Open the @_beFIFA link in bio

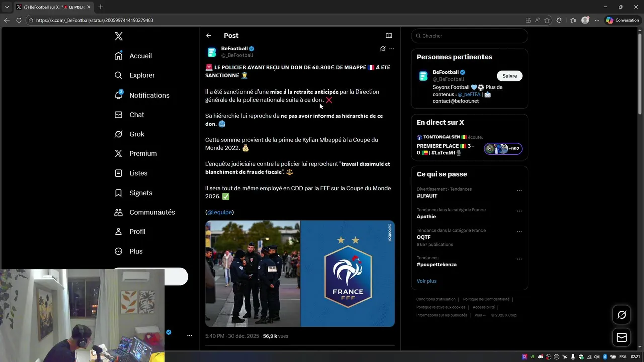469,94
